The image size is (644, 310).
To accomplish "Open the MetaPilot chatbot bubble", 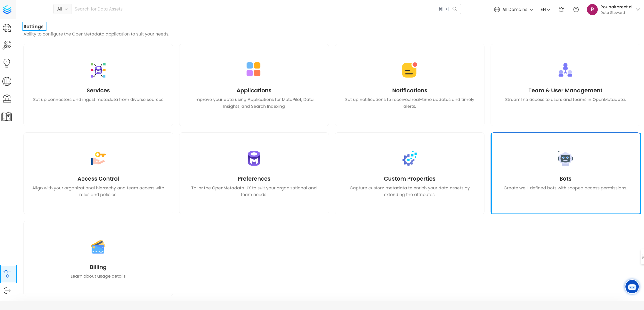I will coord(632,287).
